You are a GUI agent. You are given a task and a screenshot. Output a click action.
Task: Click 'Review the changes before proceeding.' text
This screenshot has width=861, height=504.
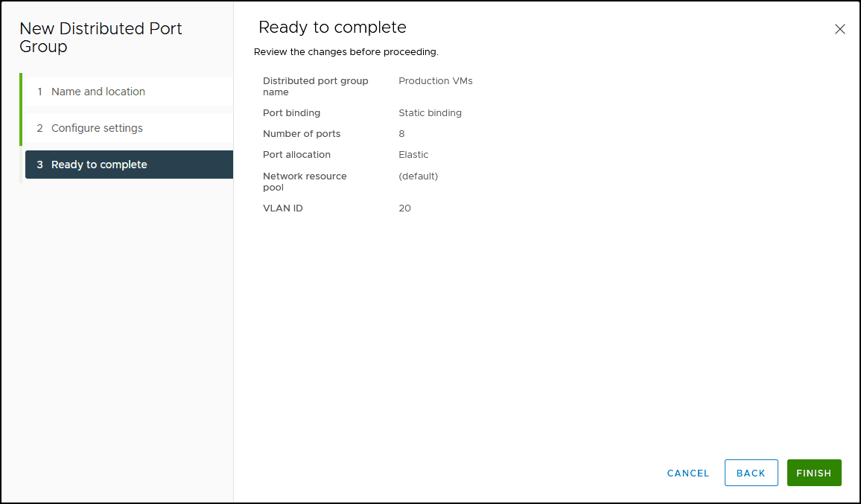346,51
